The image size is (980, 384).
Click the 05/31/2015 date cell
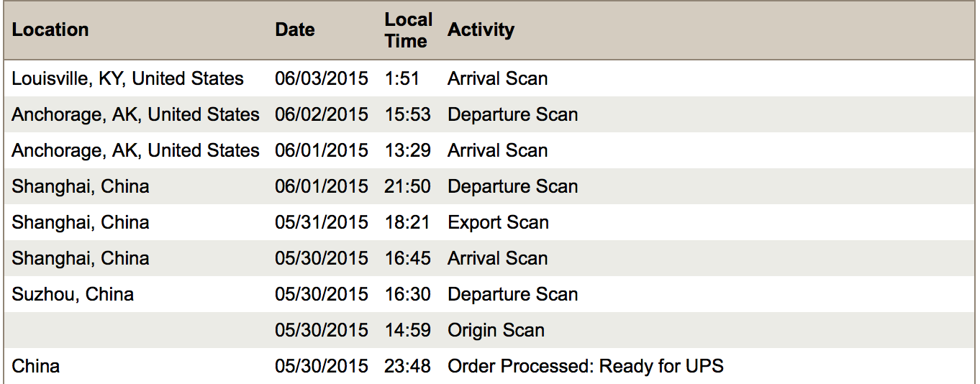(321, 222)
